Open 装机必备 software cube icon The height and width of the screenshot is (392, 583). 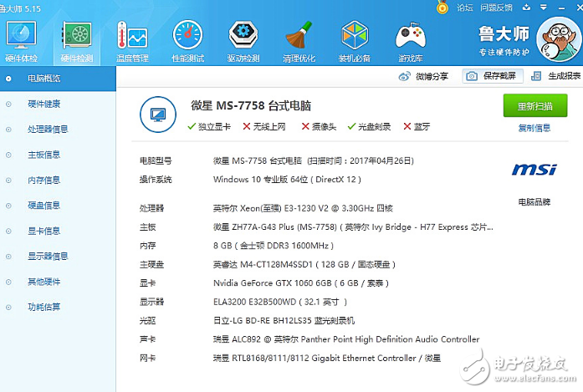(x=355, y=42)
